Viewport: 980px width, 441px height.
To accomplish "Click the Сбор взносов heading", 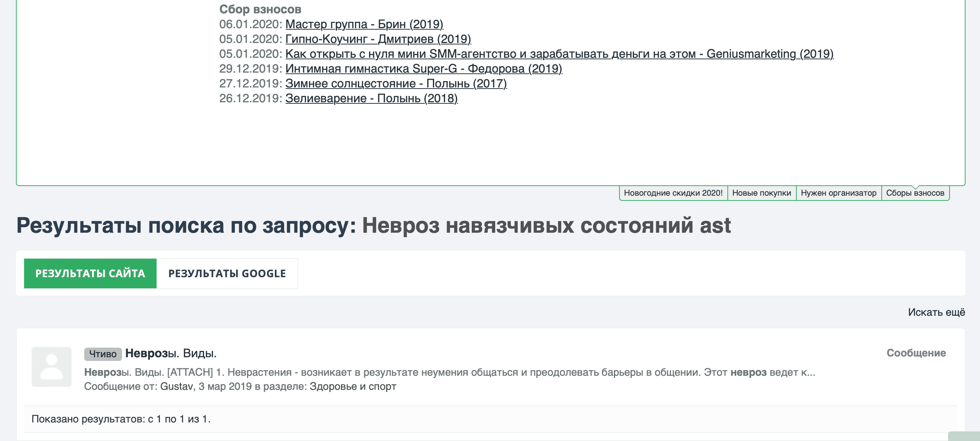I will (x=260, y=9).
